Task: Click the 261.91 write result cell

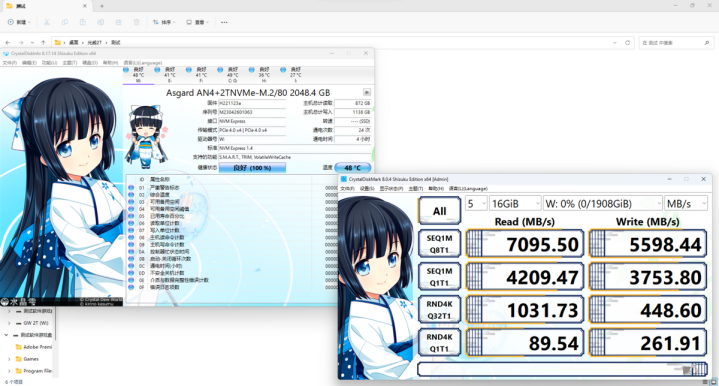Action: 648,343
